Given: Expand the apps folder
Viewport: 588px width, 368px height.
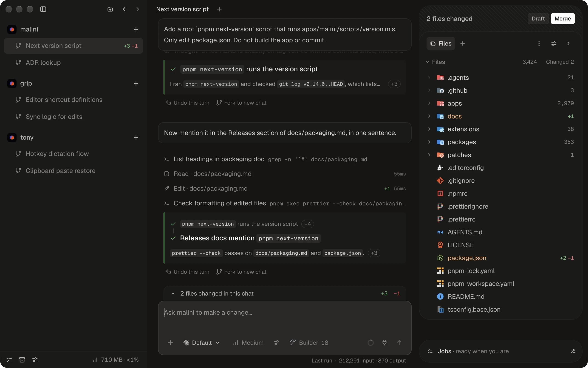Looking at the screenshot, I should click(x=429, y=103).
